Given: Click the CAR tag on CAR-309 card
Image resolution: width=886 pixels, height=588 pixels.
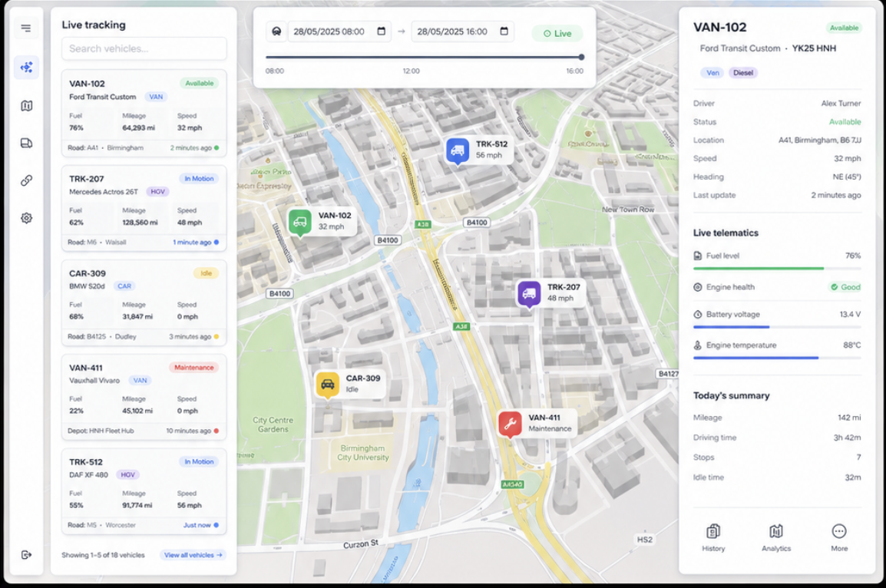Looking at the screenshot, I should coord(124,286).
